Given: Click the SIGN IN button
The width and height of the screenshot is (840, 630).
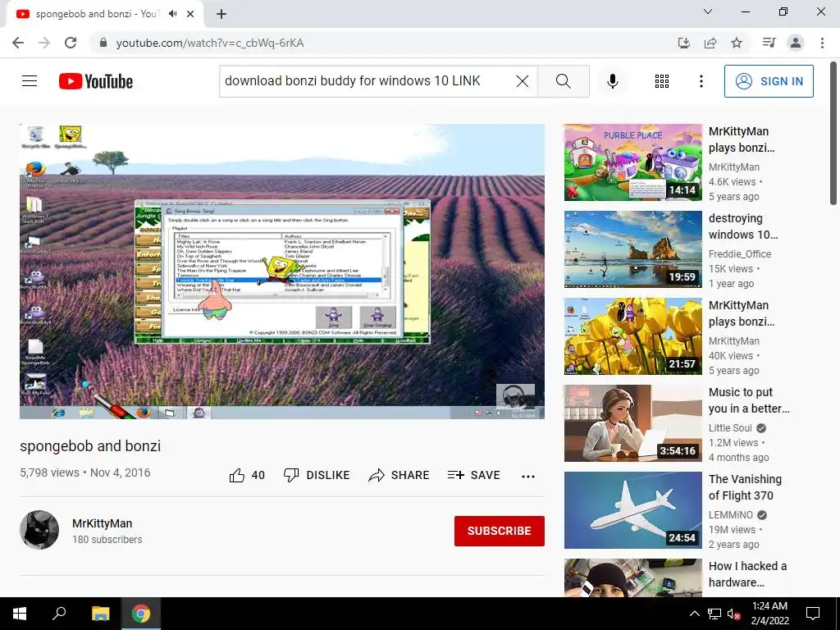Looking at the screenshot, I should coord(769,81).
